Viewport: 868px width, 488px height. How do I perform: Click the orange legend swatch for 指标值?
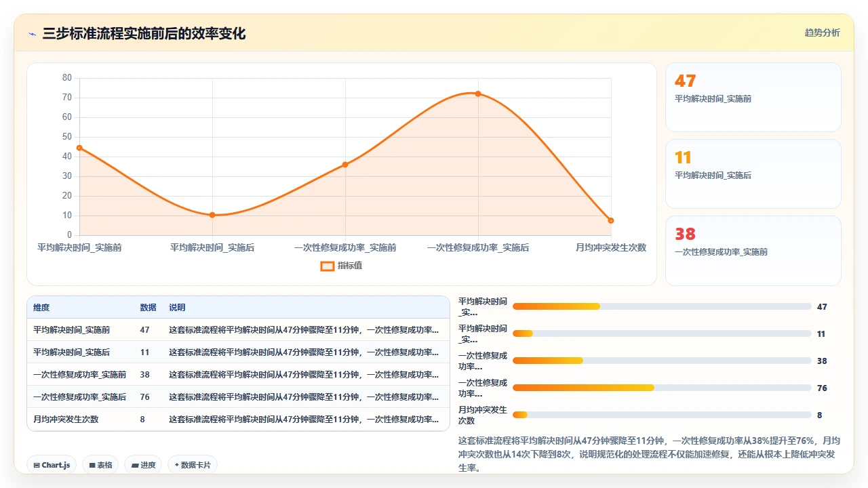(327, 266)
